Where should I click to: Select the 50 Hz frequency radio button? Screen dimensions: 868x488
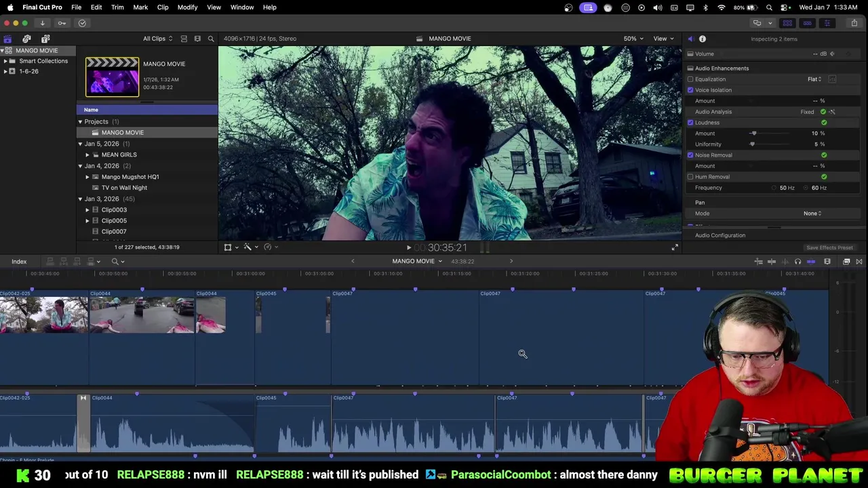pyautogui.click(x=774, y=188)
